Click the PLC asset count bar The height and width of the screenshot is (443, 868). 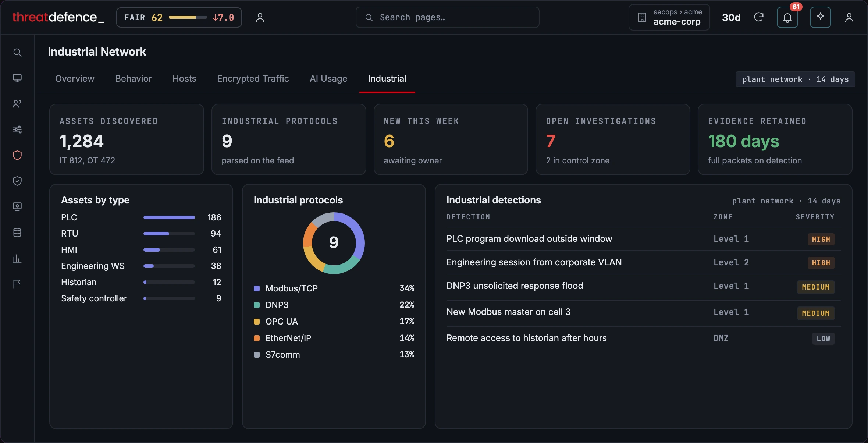[169, 217]
